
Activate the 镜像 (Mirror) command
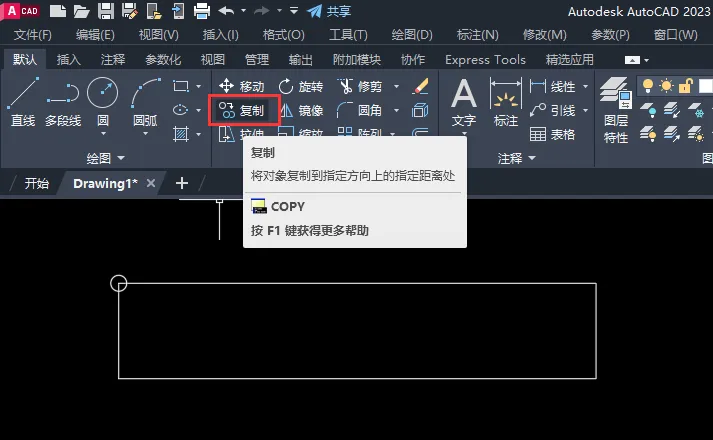pos(301,110)
